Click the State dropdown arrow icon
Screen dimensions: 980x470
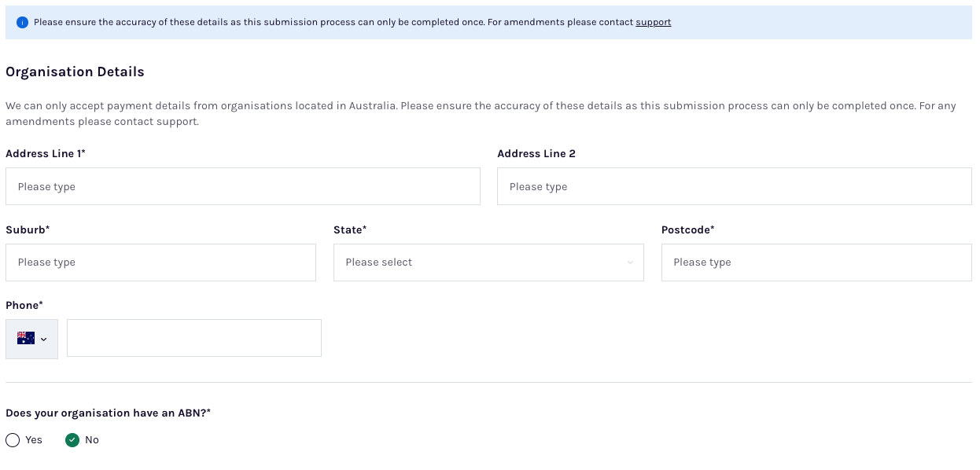point(630,263)
